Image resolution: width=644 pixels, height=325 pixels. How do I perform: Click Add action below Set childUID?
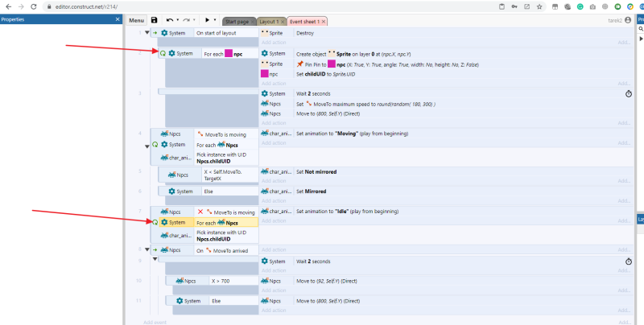point(274,84)
